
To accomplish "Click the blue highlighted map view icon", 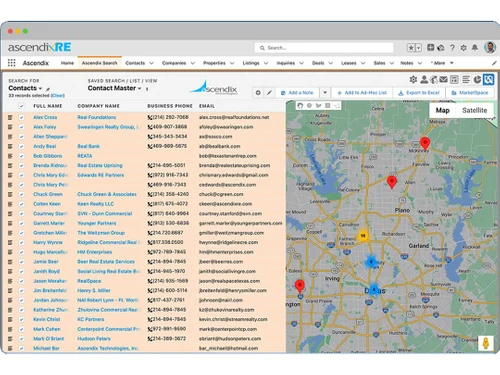I will click(488, 79).
